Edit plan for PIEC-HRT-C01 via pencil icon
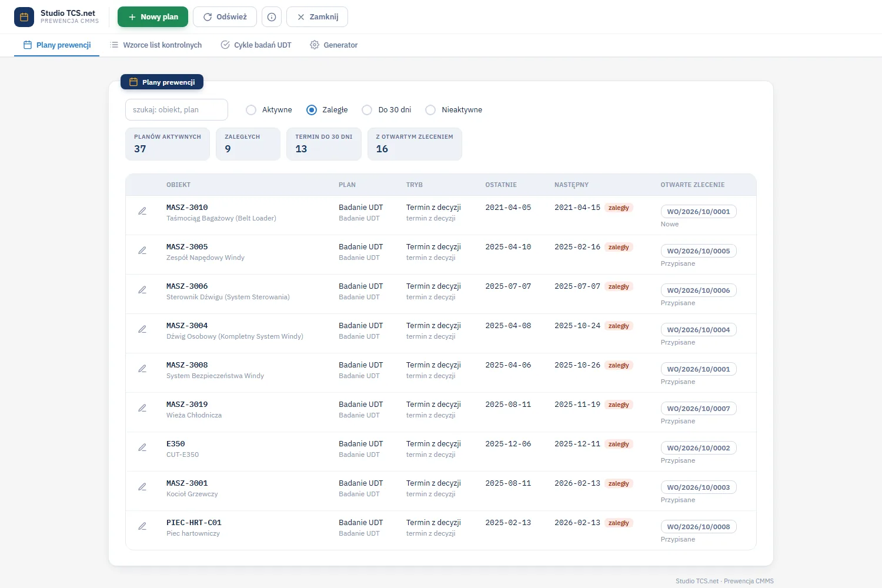 click(x=142, y=526)
